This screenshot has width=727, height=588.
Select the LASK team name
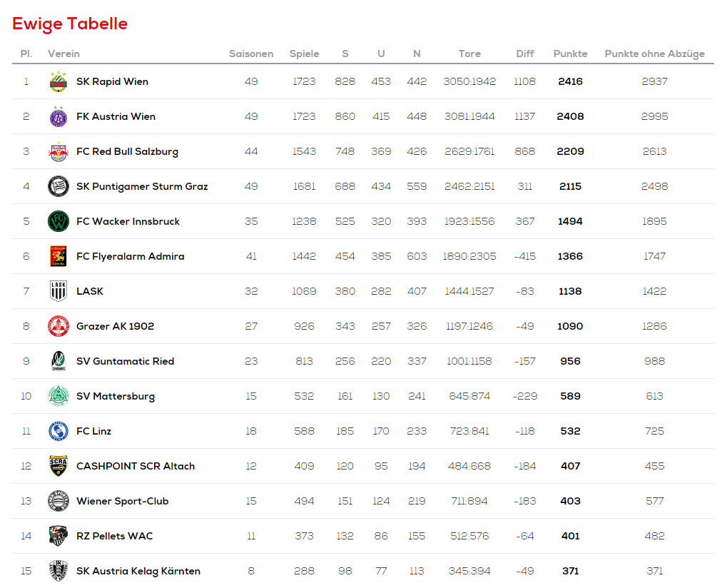point(90,291)
